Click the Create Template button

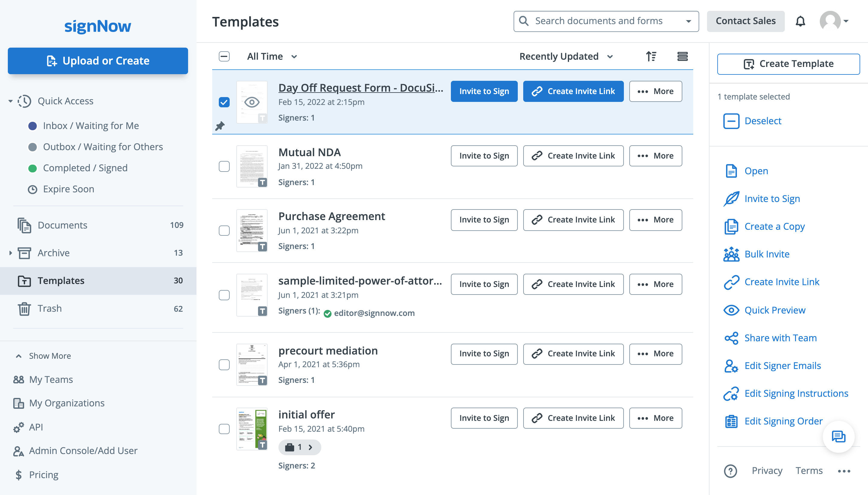[788, 64]
